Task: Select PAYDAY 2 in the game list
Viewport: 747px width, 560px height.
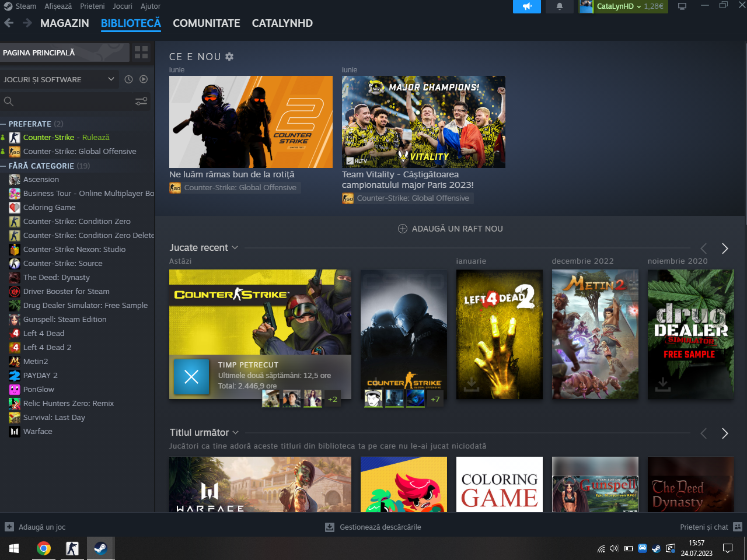Action: (40, 375)
